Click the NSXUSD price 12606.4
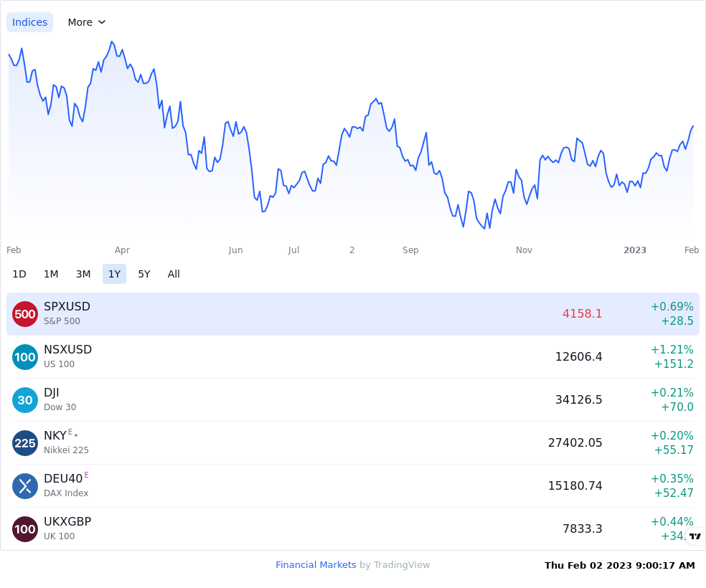 578,357
